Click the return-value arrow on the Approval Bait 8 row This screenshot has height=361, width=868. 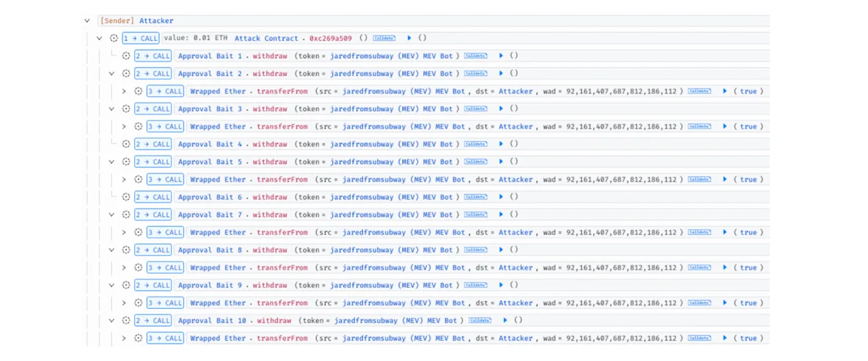click(x=500, y=250)
